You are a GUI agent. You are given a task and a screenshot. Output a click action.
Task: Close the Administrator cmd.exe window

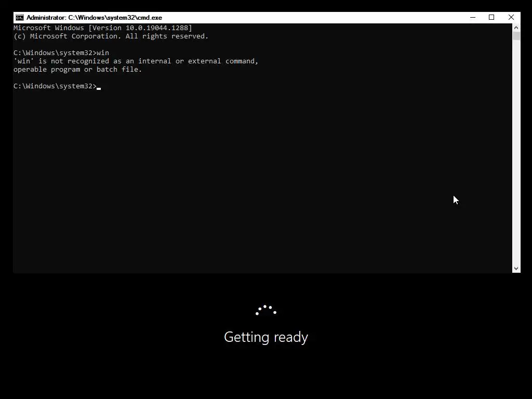[x=511, y=17]
